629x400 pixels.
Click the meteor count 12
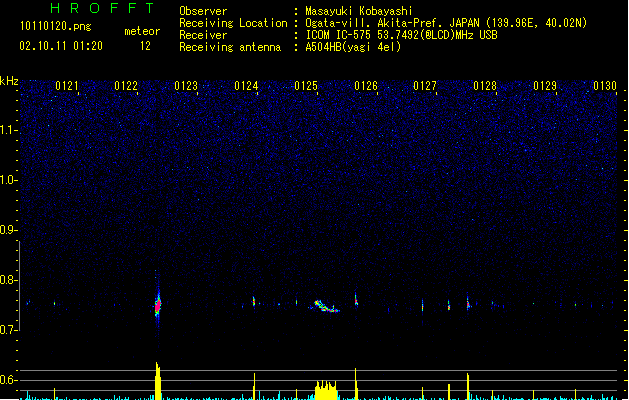(145, 46)
